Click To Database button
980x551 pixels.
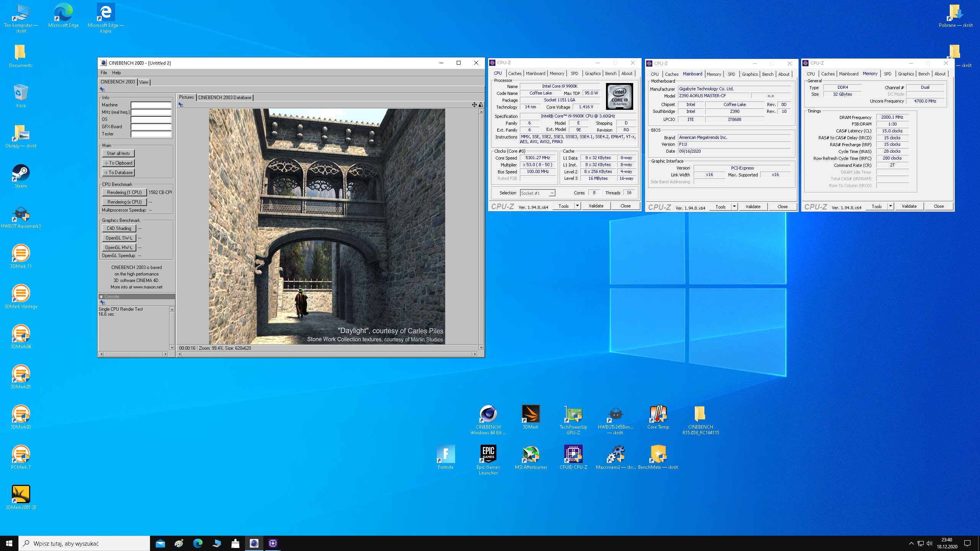coord(118,173)
